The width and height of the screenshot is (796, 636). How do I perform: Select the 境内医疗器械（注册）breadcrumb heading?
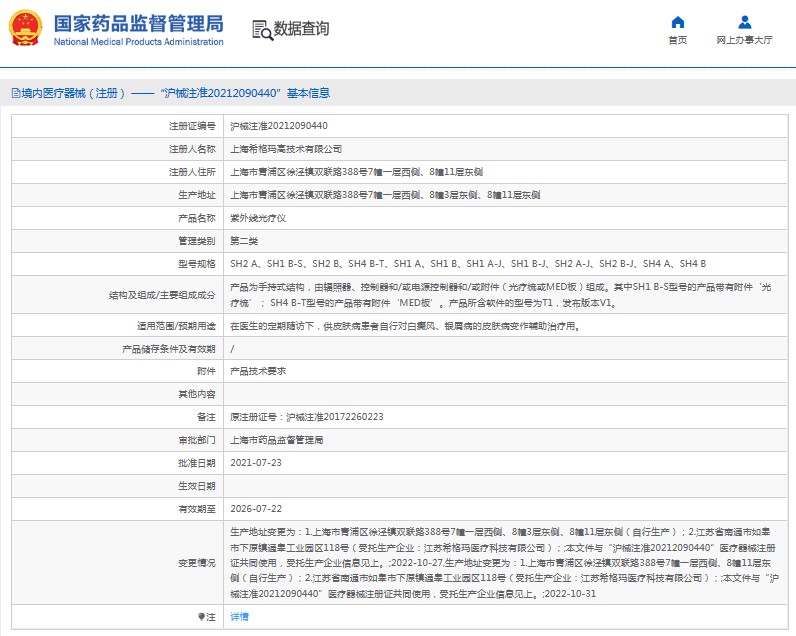[73, 93]
